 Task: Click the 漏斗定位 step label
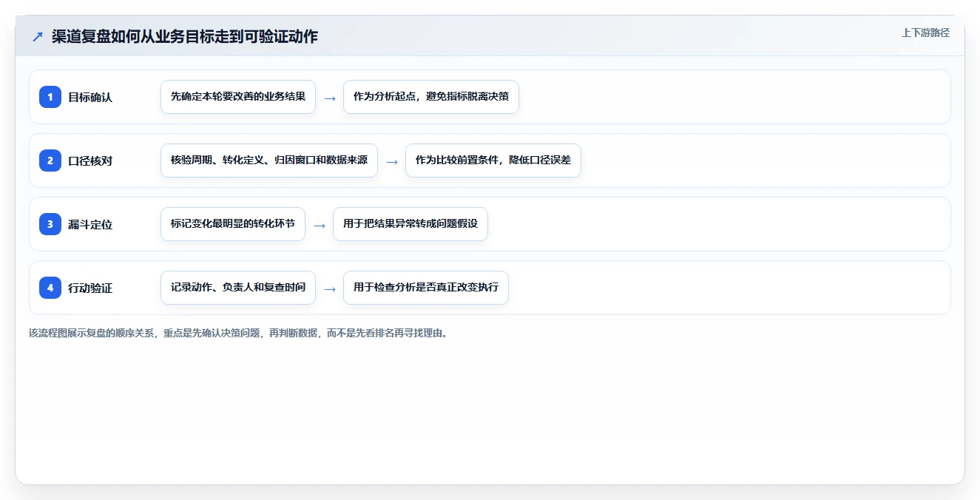[90, 224]
